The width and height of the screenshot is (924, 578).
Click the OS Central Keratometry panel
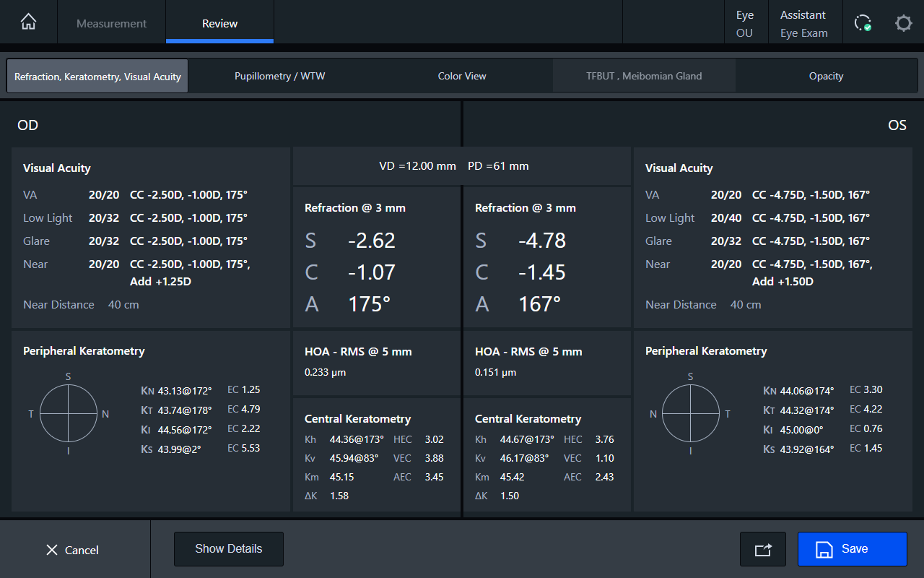[546, 457]
